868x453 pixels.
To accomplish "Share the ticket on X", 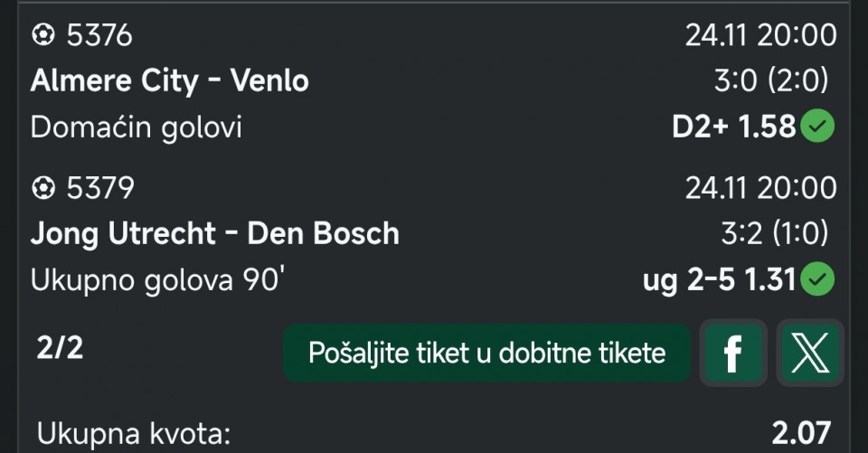I will 809,352.
